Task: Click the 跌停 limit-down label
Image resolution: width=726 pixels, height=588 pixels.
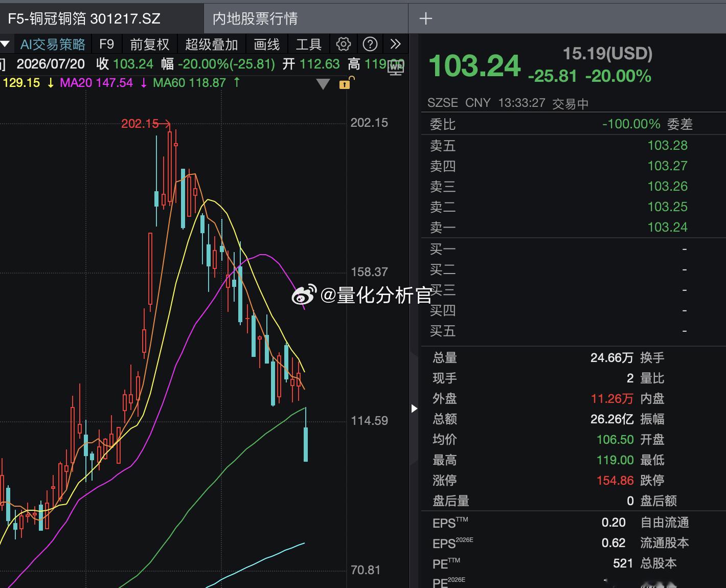Action: (x=652, y=481)
